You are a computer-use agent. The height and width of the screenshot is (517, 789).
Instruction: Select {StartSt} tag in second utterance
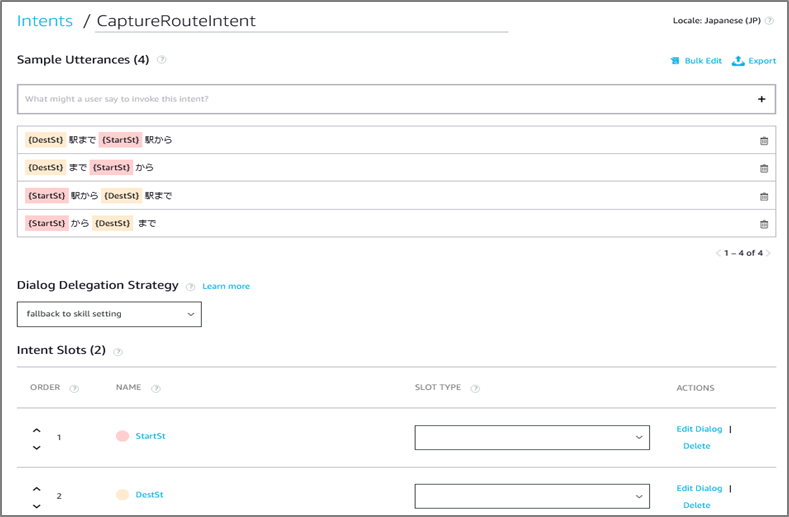[111, 167]
